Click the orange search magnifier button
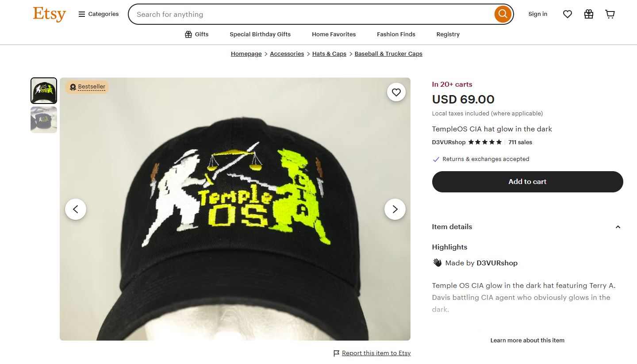Viewport: 637px width, 364px height. [503, 14]
